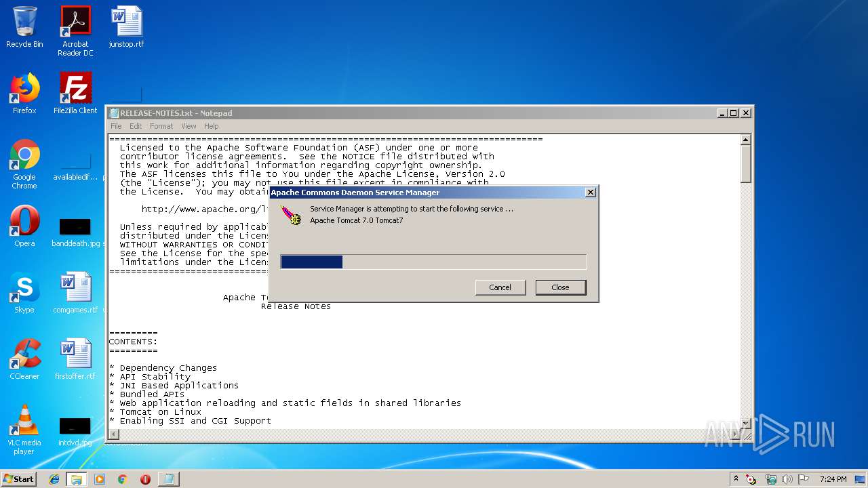Open Internet Explorer from the taskbar
Image resolution: width=868 pixels, height=488 pixels.
coord(54,479)
